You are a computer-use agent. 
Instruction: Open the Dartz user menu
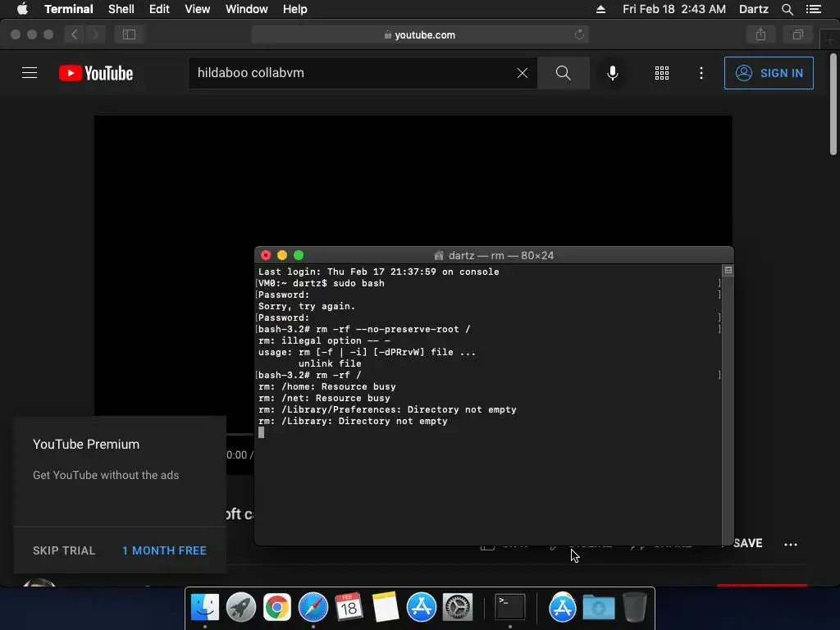[x=753, y=9]
